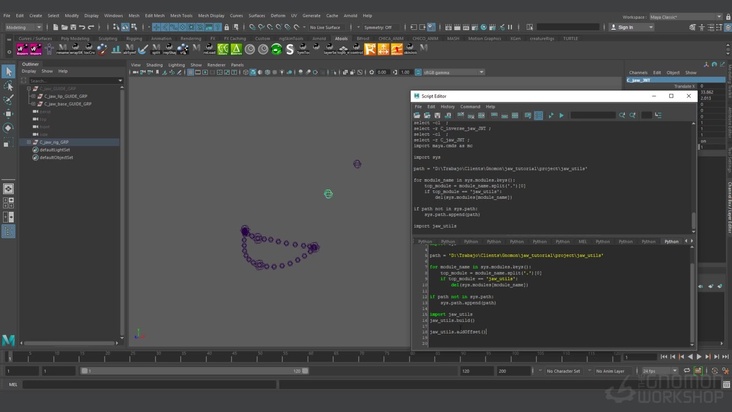Select the MEL tab in Script Editor

point(583,241)
